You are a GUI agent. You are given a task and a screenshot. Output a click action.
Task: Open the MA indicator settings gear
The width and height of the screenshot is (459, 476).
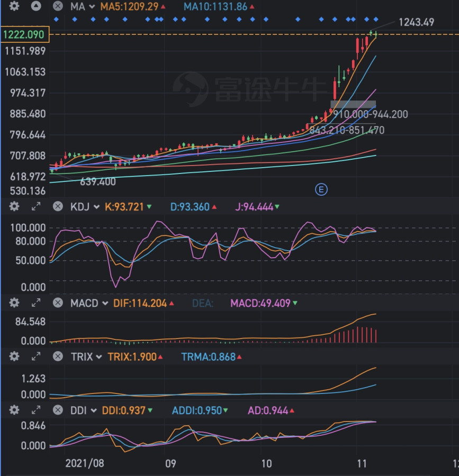pyautogui.click(x=14, y=6)
